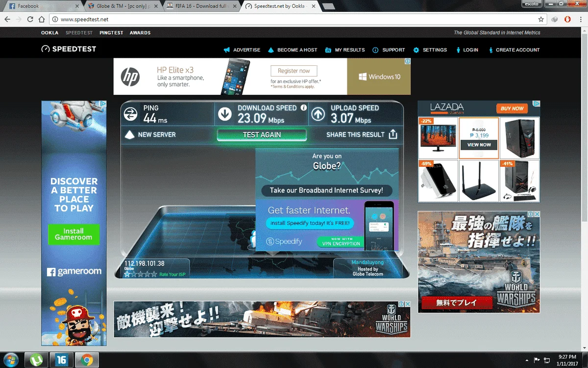Click the monitor product thumbnail with -22%
The width and height of the screenshot is (588, 368).
(438, 138)
